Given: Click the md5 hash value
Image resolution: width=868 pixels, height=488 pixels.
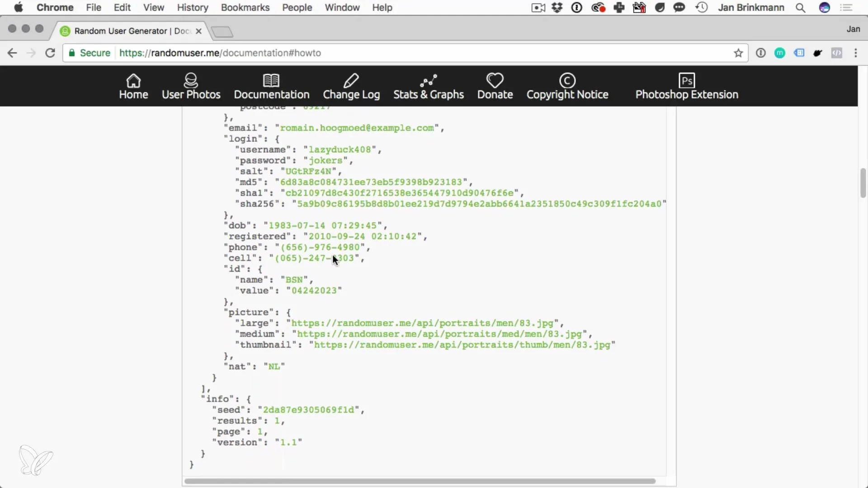Looking at the screenshot, I should click(x=371, y=182).
